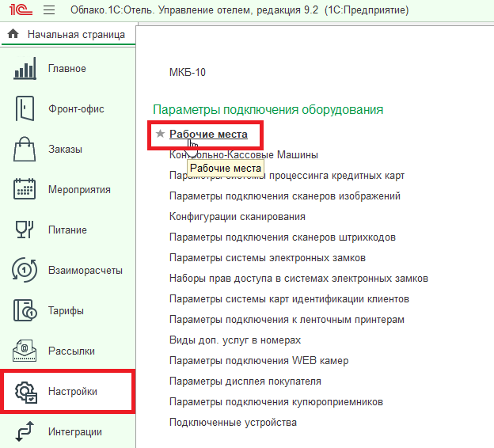Image resolution: width=494 pixels, height=448 pixels.
Task: Open the Взаиморасчеты section
Action: point(85,270)
